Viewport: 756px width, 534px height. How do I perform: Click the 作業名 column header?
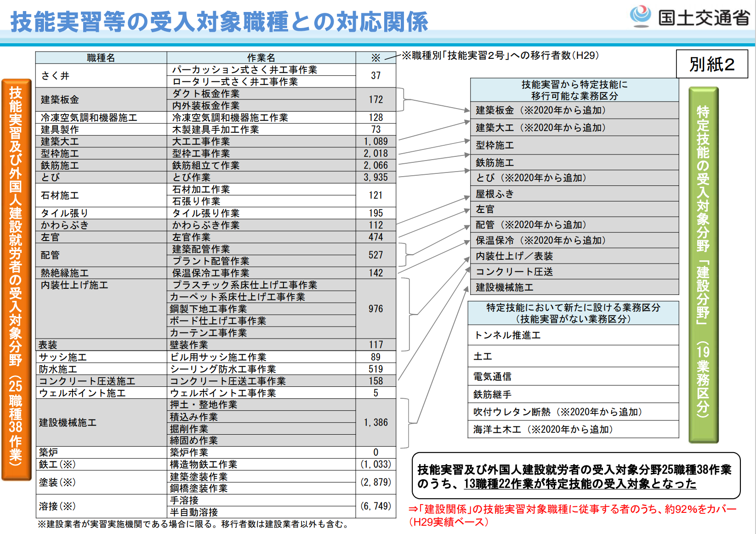tap(261, 58)
